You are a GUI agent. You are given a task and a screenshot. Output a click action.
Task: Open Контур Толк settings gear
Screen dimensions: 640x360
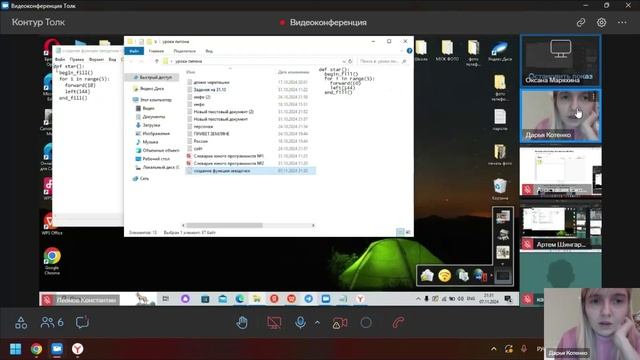601,22
